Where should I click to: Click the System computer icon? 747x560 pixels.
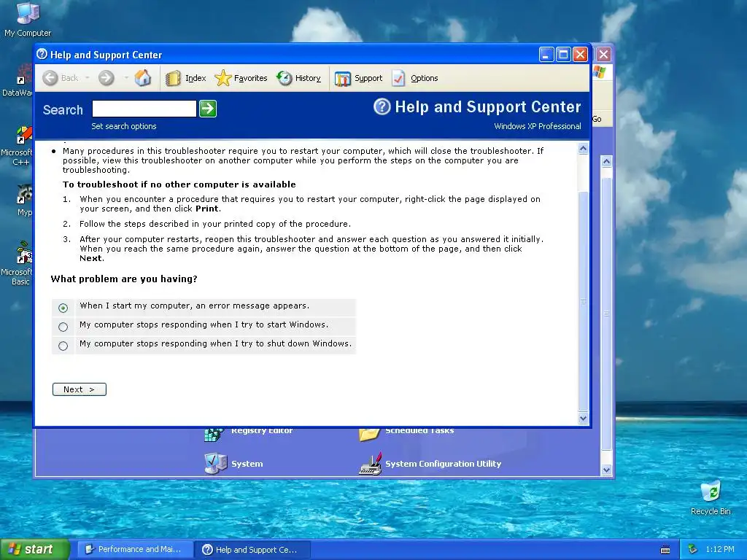click(x=215, y=463)
